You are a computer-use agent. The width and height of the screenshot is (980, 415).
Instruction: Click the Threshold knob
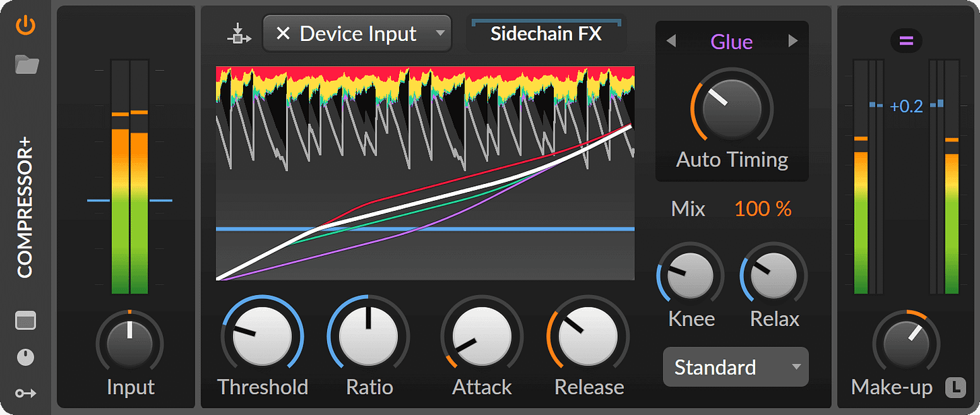(262, 336)
